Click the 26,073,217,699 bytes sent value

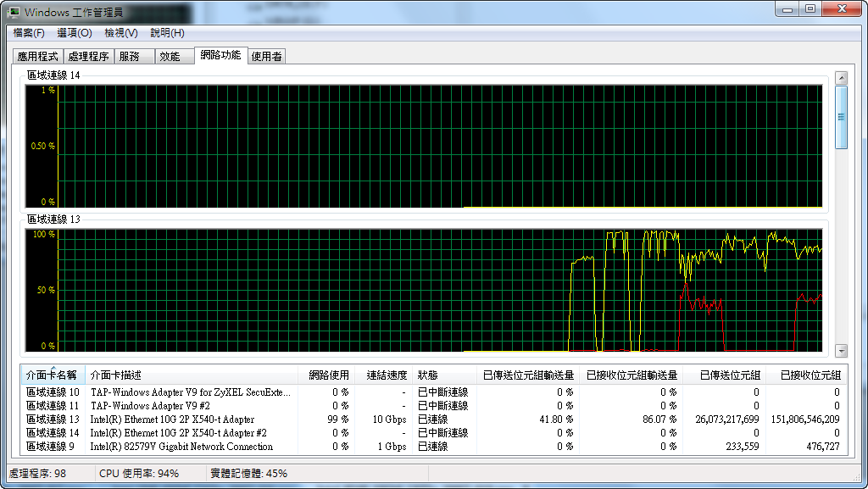tap(726, 420)
